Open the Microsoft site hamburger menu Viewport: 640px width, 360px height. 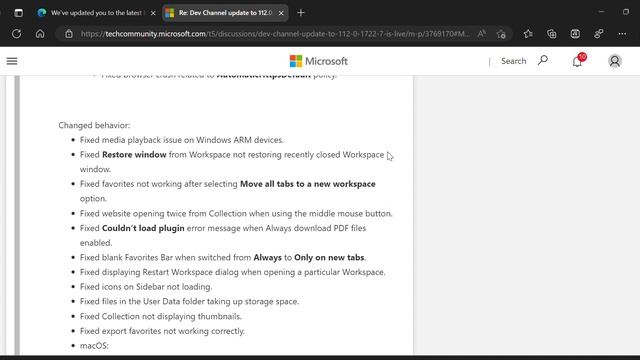click(x=12, y=61)
